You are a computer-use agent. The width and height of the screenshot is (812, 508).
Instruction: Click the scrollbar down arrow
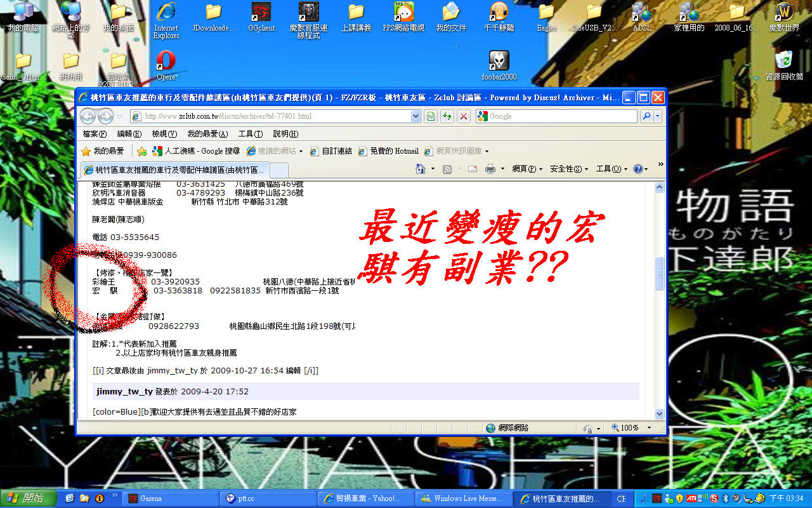(x=660, y=413)
